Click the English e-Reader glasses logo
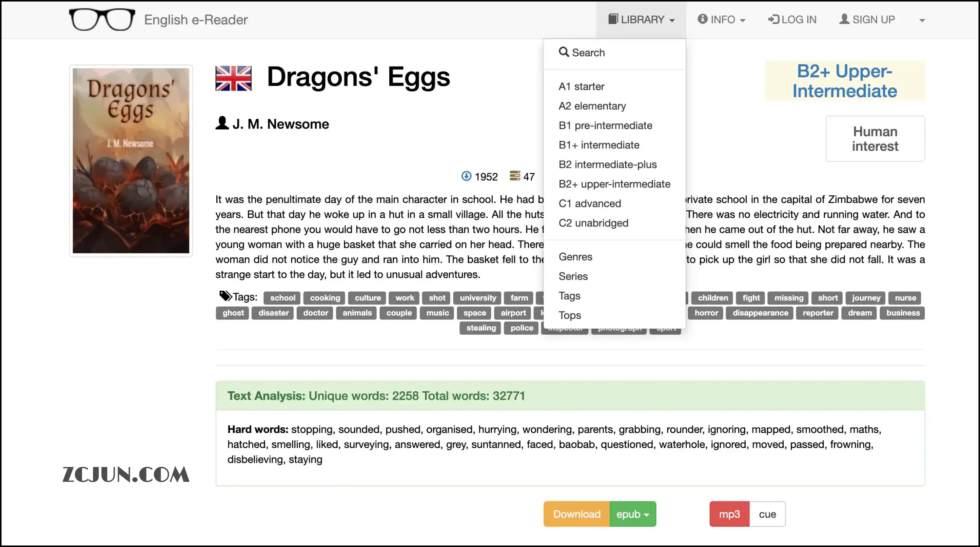 tap(102, 19)
